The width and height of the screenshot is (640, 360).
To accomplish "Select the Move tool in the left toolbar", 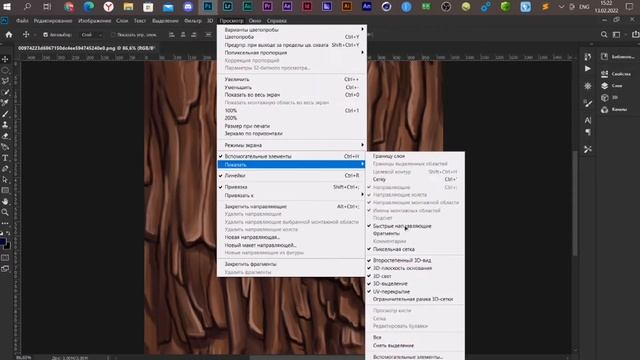I will 5,60.
